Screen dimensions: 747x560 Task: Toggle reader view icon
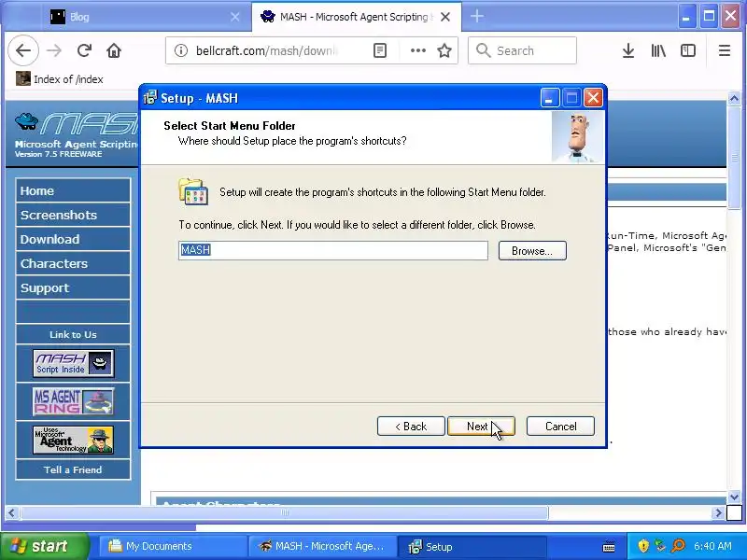(380, 50)
